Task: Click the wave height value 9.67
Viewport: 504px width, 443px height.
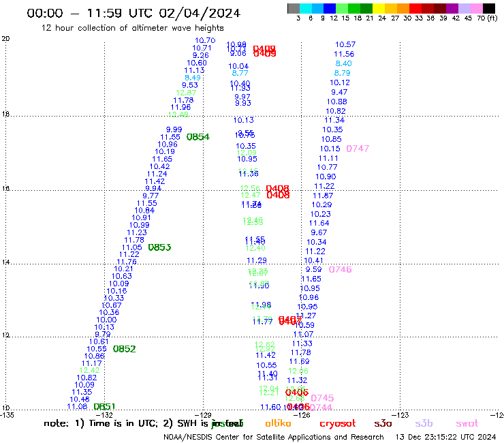Action: point(319,232)
